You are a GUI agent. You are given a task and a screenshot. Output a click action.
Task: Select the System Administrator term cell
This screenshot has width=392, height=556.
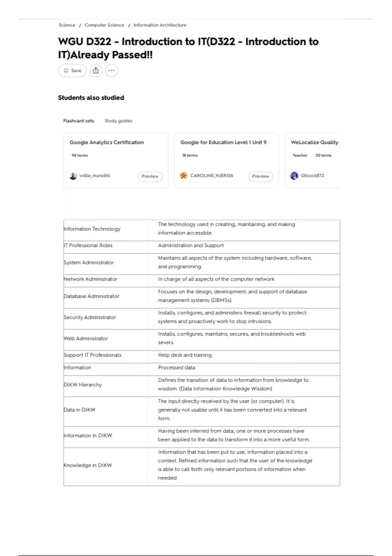(x=89, y=263)
